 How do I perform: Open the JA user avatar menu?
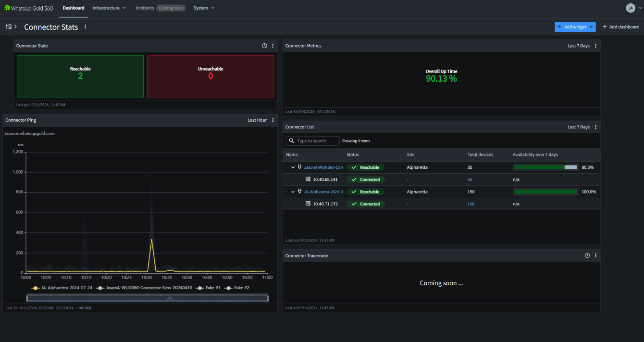[x=630, y=8]
